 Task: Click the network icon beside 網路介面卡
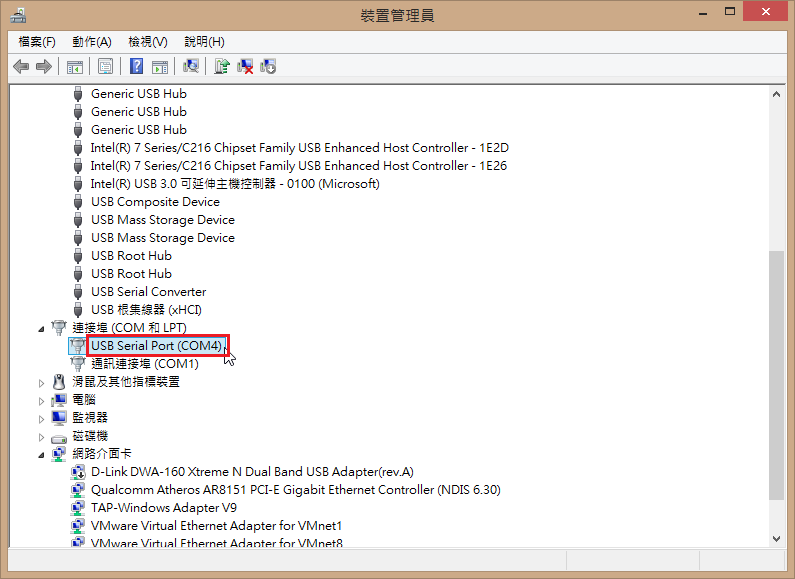point(59,454)
